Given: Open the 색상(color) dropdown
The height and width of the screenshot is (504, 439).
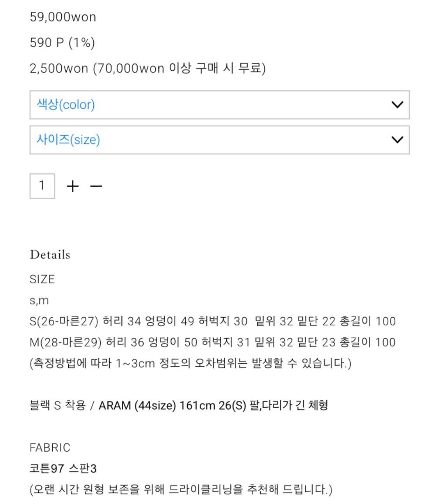Looking at the screenshot, I should pos(219,104).
